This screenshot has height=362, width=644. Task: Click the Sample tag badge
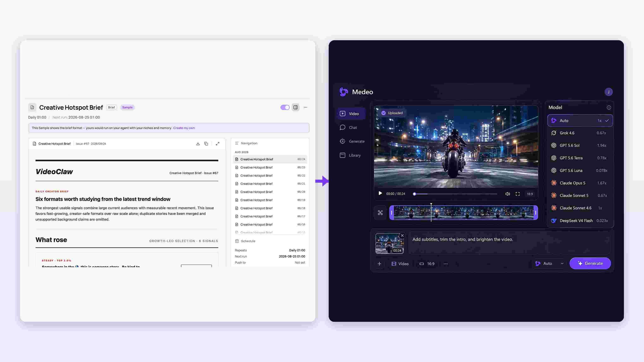pos(127,107)
